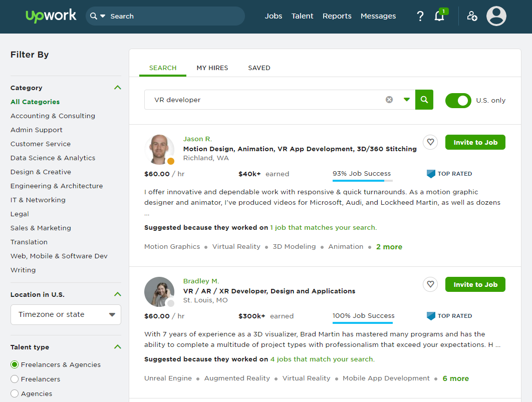
Task: Collapse the Category filter section
Action: pos(117,87)
